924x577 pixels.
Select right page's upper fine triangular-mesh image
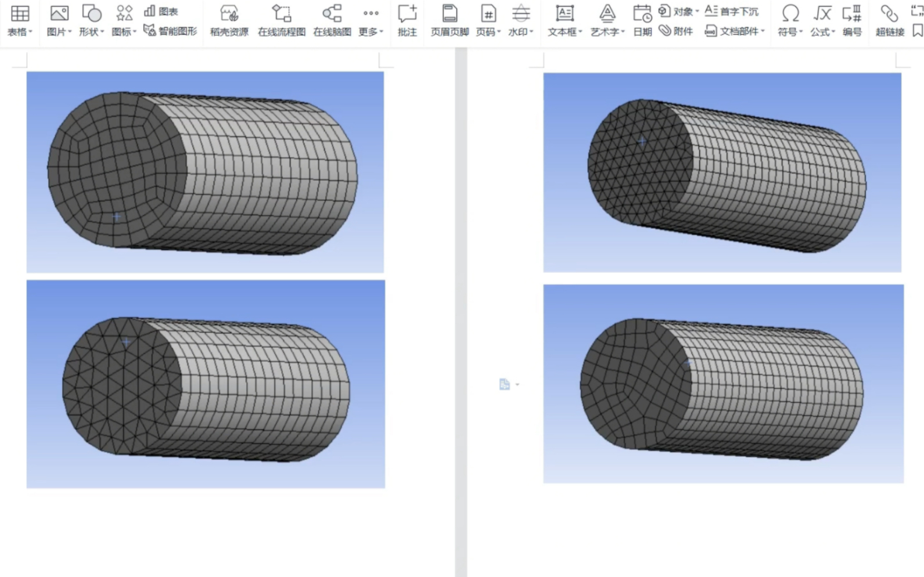coord(722,172)
